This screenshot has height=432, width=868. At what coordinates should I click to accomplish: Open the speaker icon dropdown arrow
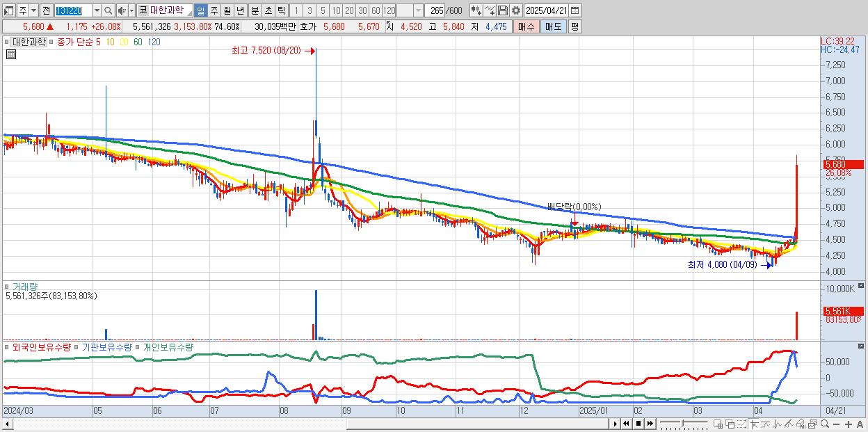coord(131,10)
